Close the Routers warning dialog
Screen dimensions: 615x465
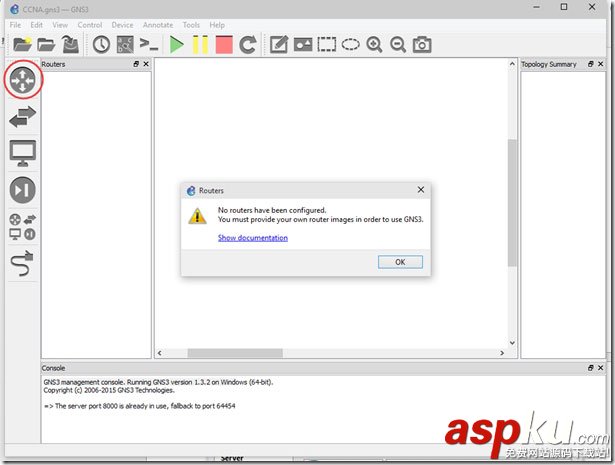421,190
